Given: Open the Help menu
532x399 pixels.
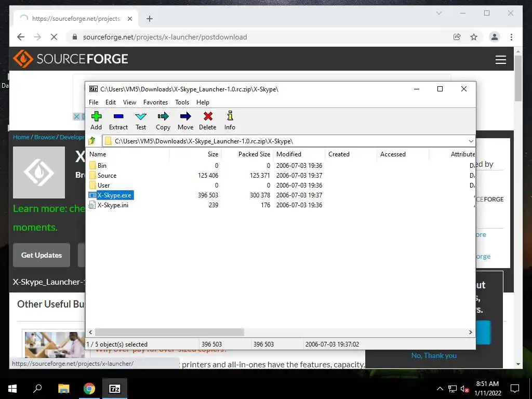Looking at the screenshot, I should point(203,102).
